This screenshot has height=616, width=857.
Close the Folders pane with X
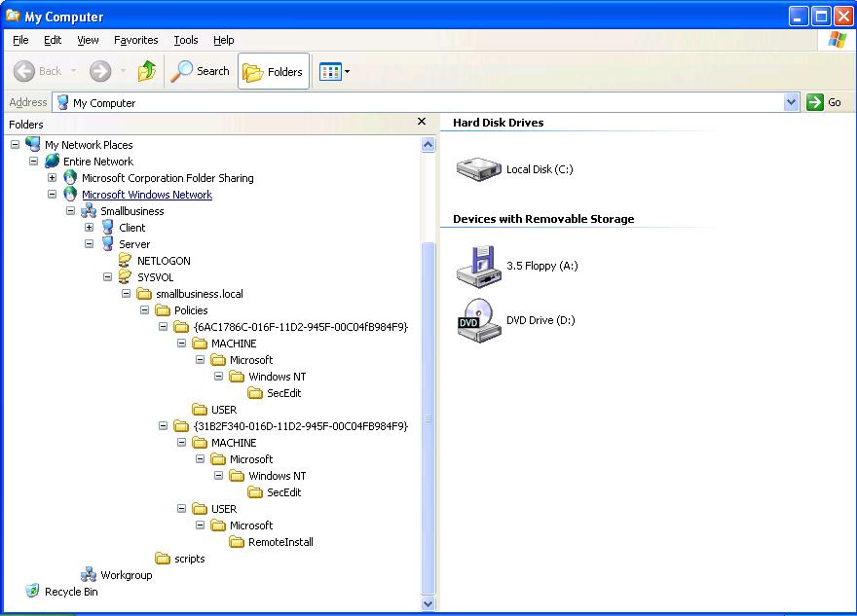tap(422, 122)
